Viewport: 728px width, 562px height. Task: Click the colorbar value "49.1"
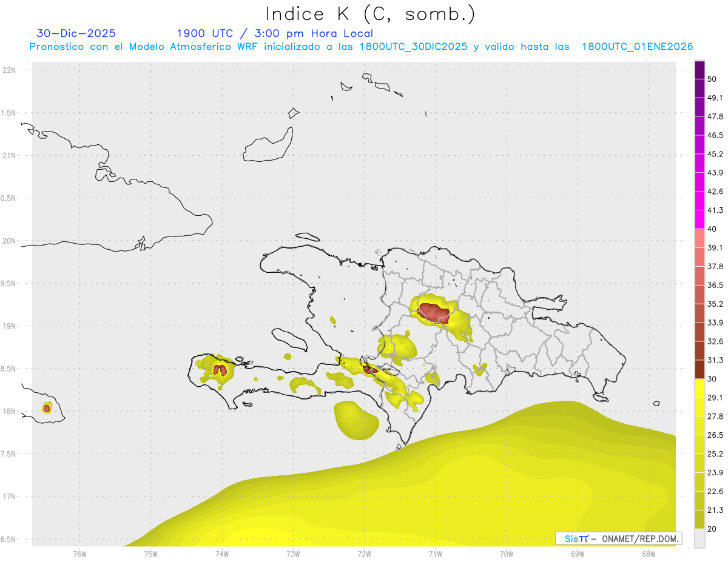pyautogui.click(x=715, y=98)
